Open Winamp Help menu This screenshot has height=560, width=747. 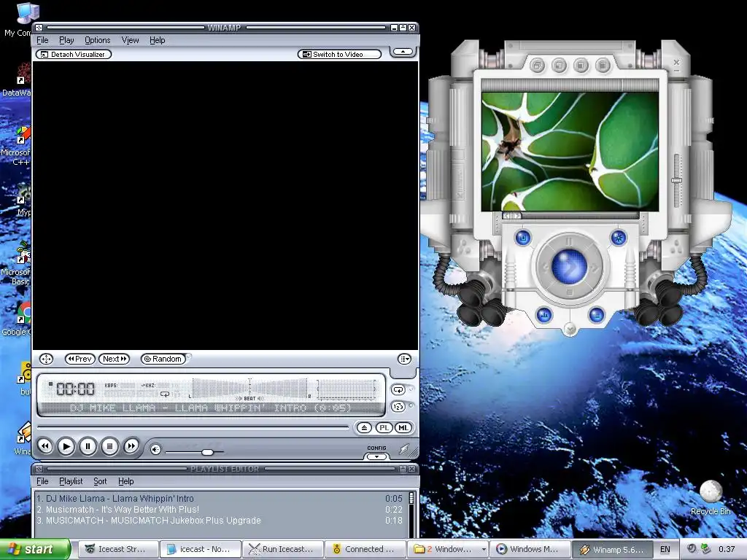click(158, 40)
